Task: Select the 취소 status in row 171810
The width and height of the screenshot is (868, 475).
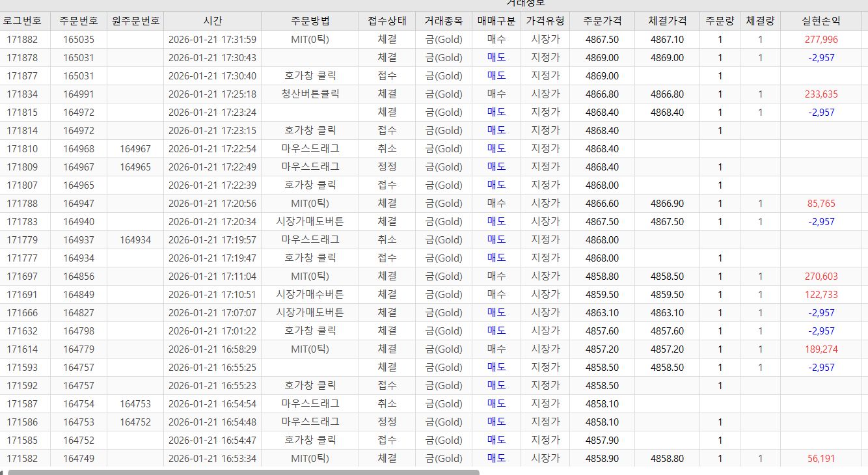Action: coord(387,149)
